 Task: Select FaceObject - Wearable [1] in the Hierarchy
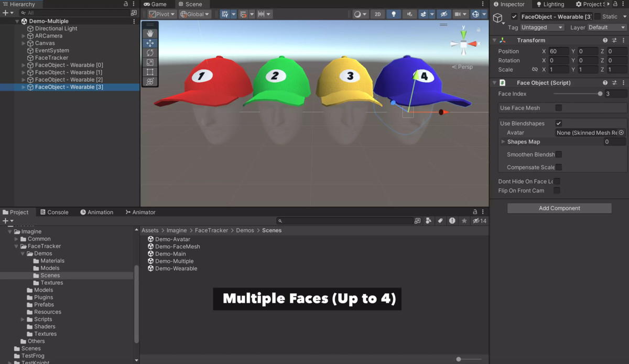pos(68,72)
